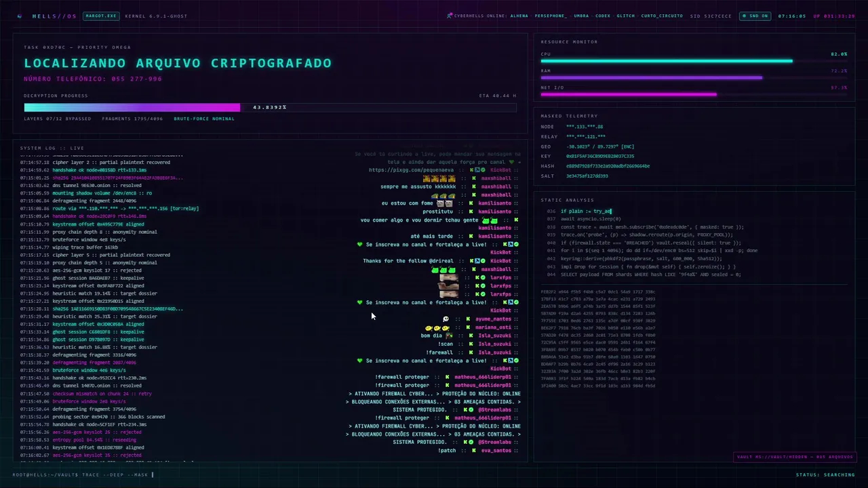Click the KEY value in masked telemetry

[x=600, y=156]
